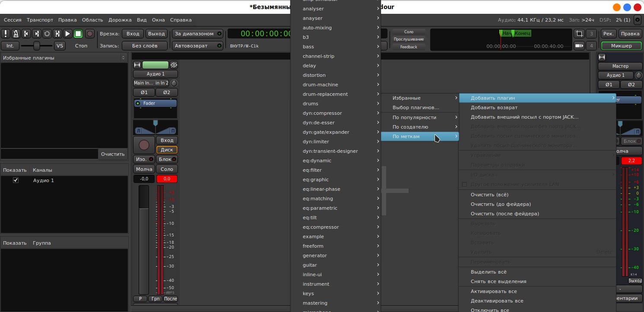
Task: Click the Микшер button
Action: coord(621,46)
